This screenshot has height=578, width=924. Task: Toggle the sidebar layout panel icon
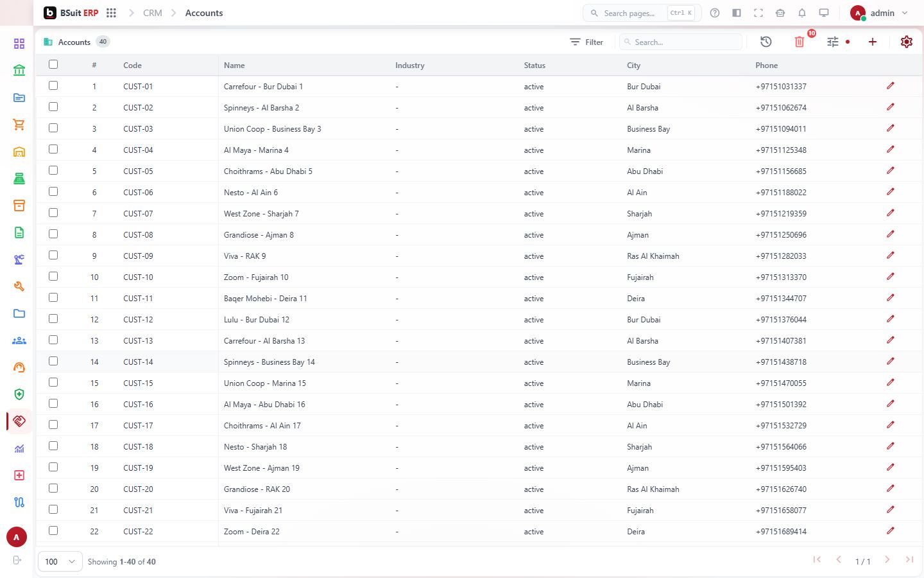point(737,13)
